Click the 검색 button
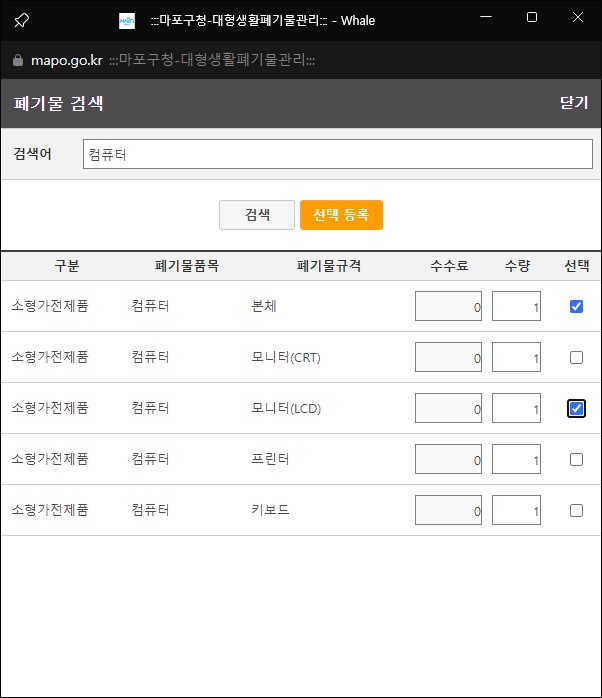 (x=257, y=215)
